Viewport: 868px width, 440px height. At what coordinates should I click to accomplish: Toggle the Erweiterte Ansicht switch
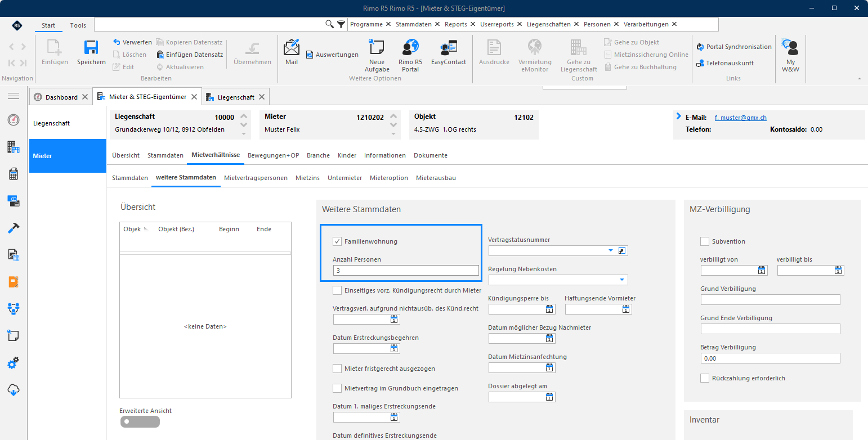pyautogui.click(x=140, y=421)
